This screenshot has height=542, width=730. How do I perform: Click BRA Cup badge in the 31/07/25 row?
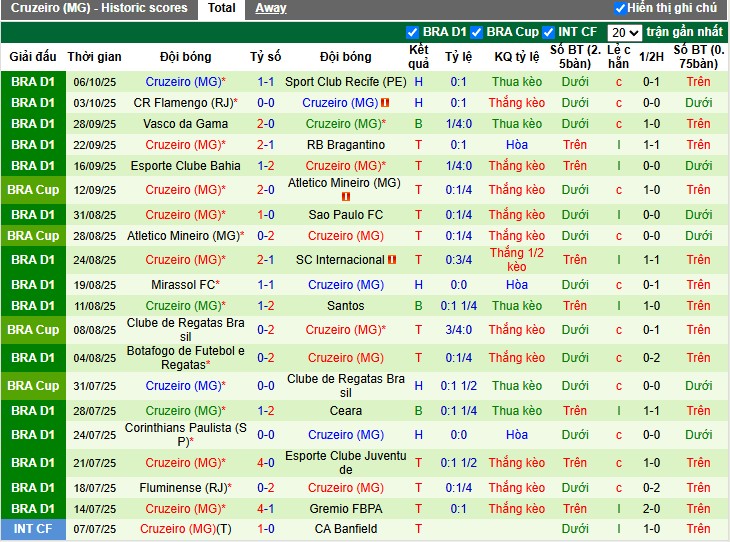[x=33, y=386]
